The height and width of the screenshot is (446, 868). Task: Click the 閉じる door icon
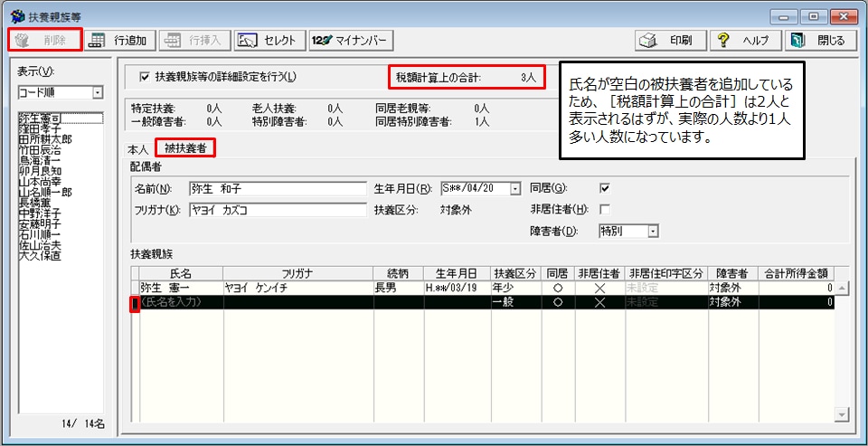coord(797,40)
